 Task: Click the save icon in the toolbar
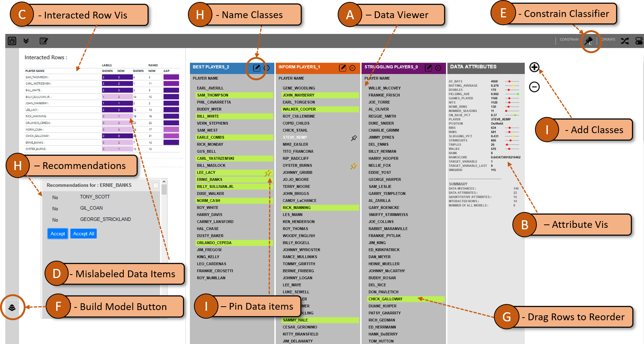click(12, 41)
